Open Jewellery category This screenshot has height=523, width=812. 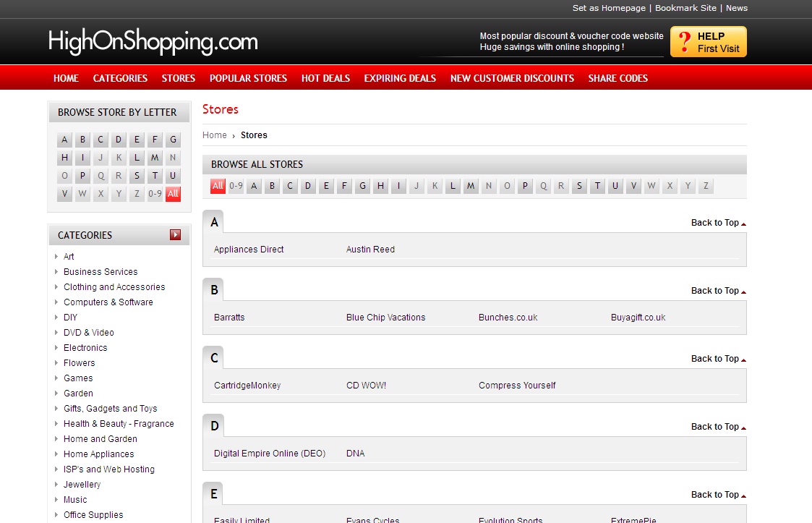(x=82, y=484)
